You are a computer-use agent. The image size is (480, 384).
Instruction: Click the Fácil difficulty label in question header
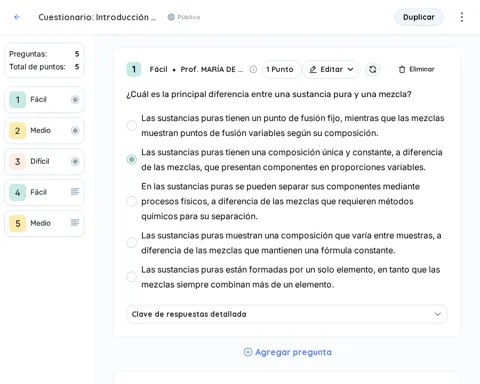point(159,69)
